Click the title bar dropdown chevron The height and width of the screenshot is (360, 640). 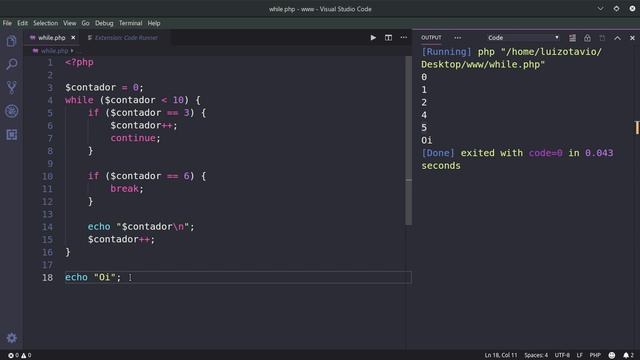(x=600, y=9)
